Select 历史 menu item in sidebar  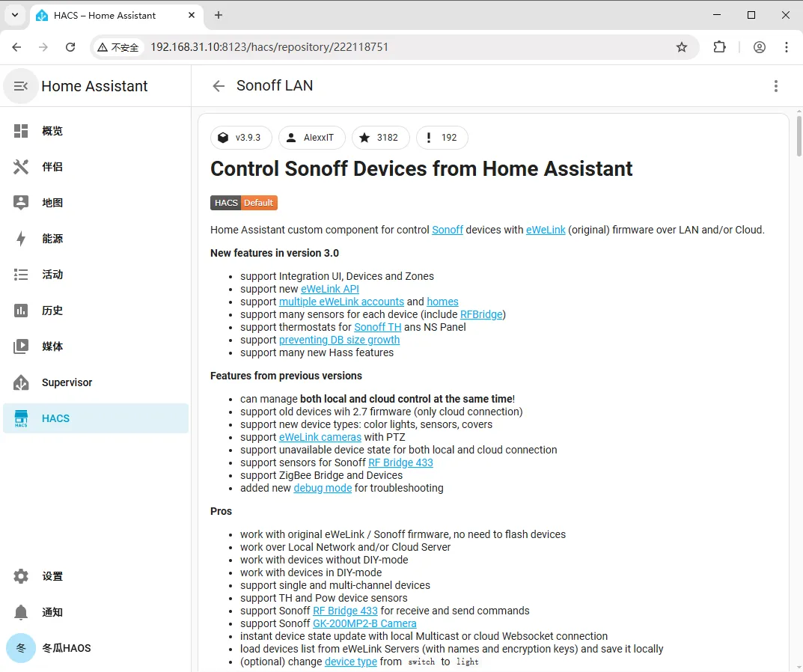pos(96,311)
